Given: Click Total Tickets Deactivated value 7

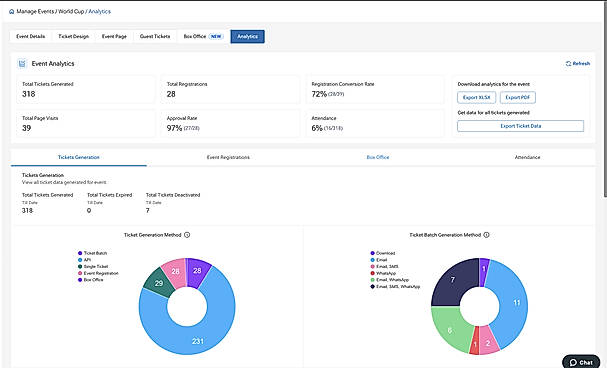Looking at the screenshot, I should click(x=147, y=211).
